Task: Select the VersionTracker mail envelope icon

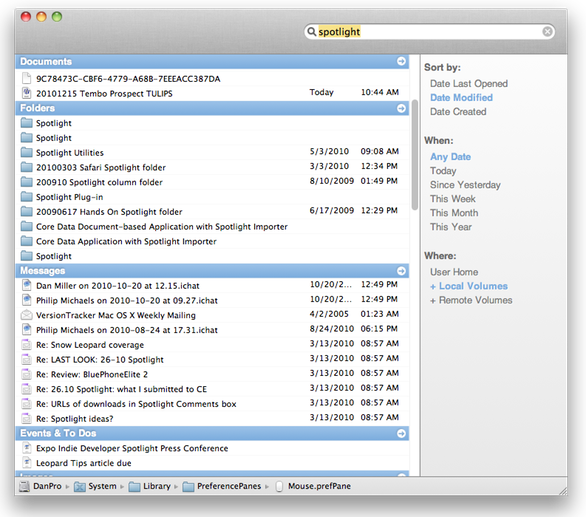Action: click(x=26, y=315)
